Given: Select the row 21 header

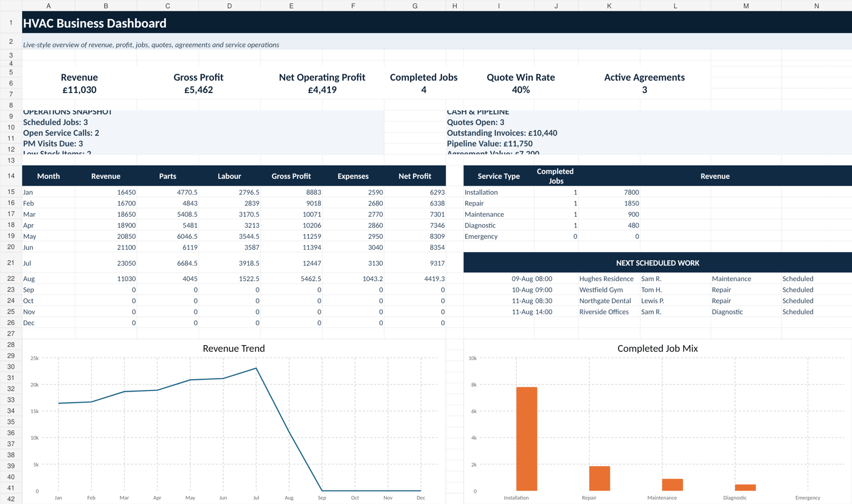Looking at the screenshot, I should (x=11, y=263).
